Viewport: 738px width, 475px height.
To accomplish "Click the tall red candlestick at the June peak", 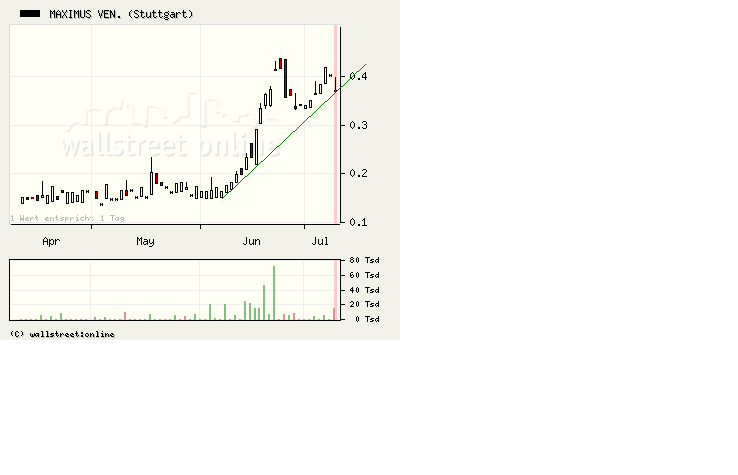I will pyautogui.click(x=284, y=77).
